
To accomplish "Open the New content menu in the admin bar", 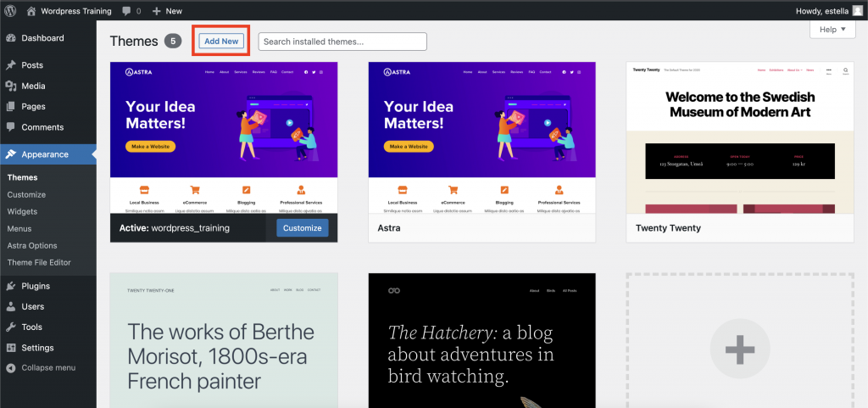I will click(x=167, y=10).
